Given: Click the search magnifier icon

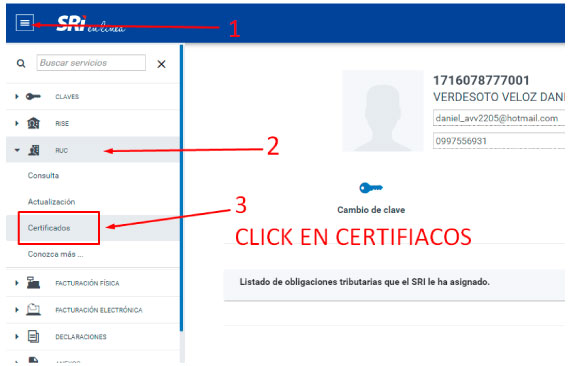Looking at the screenshot, I should coord(21,64).
